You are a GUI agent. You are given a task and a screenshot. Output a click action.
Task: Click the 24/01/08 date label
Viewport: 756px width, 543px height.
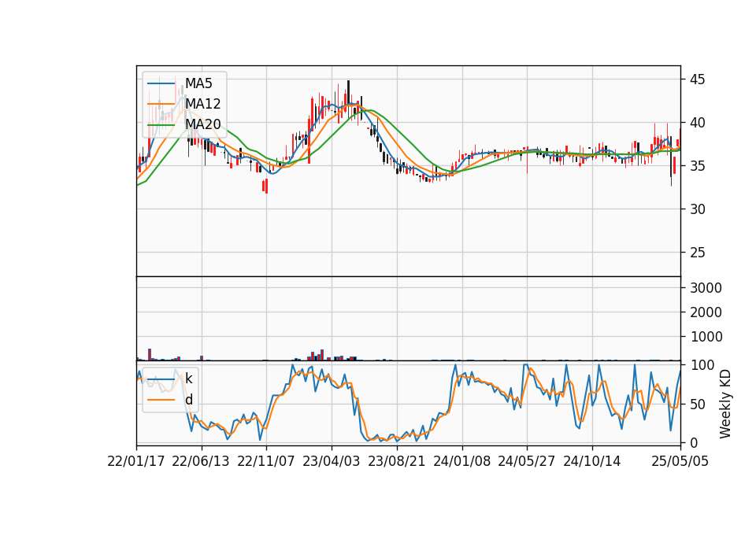click(462, 461)
